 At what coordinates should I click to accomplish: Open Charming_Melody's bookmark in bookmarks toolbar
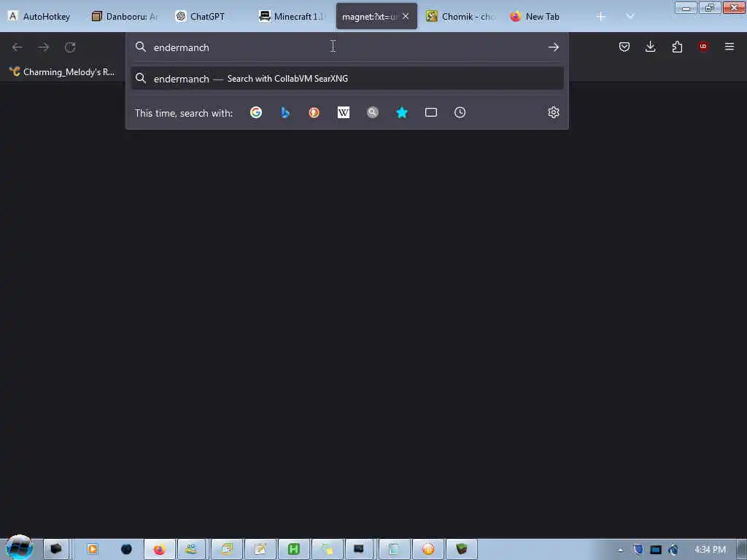point(63,72)
